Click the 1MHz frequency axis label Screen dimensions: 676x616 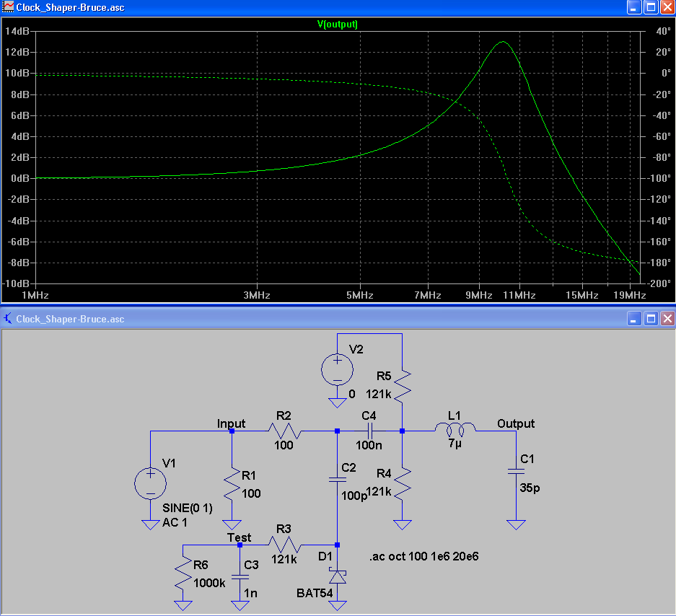(x=35, y=295)
